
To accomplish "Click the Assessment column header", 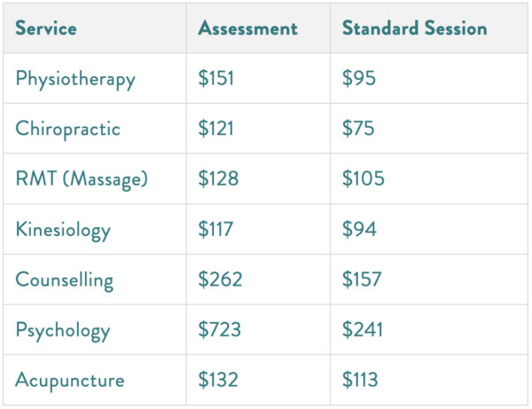I will [247, 28].
